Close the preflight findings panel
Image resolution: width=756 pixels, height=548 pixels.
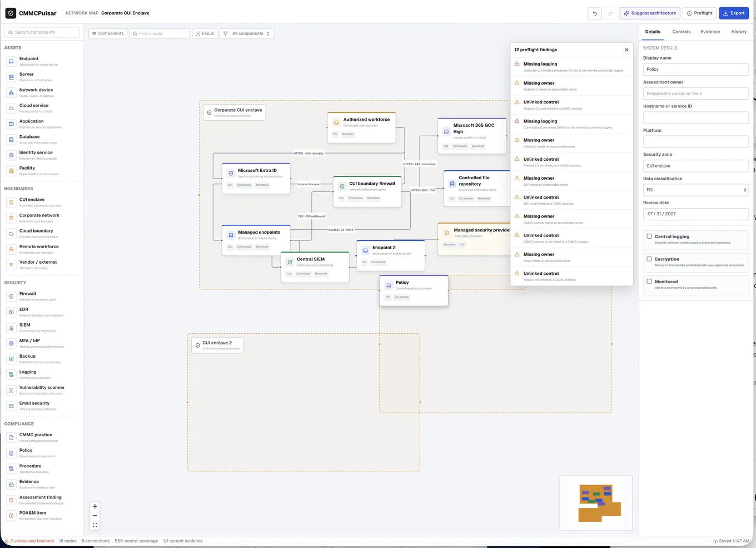coord(626,50)
